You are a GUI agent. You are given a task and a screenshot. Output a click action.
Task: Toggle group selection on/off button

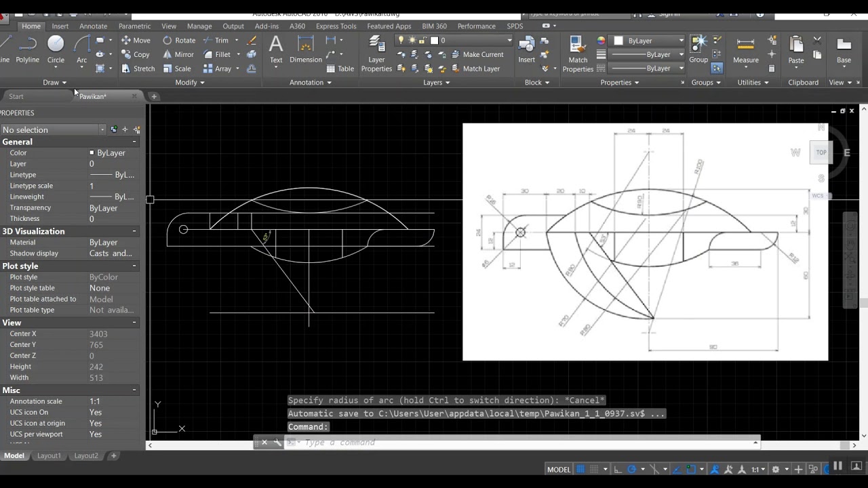[717, 68]
